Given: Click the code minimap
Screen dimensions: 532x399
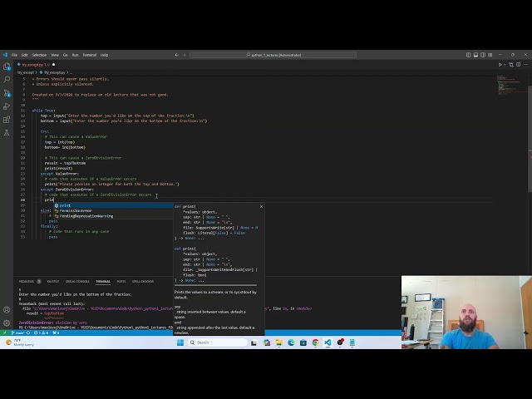Looking at the screenshot, I should pyautogui.click(x=510, y=84).
